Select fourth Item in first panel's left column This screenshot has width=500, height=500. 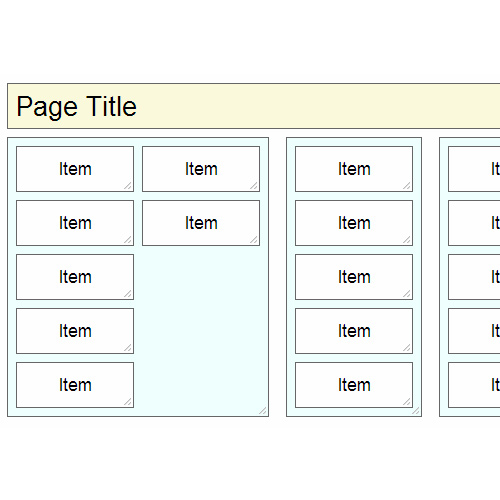(x=75, y=331)
